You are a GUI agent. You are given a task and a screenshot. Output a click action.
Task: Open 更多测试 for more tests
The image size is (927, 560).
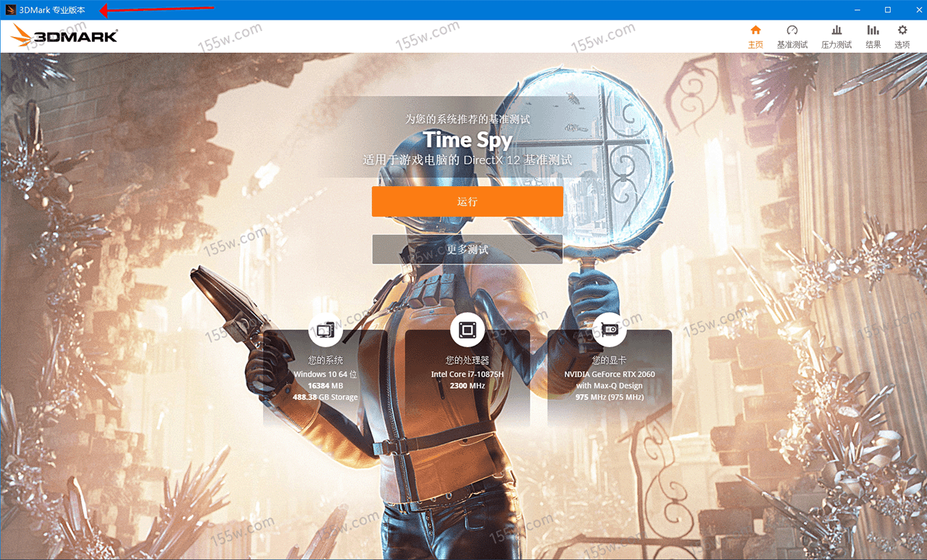[x=467, y=249]
